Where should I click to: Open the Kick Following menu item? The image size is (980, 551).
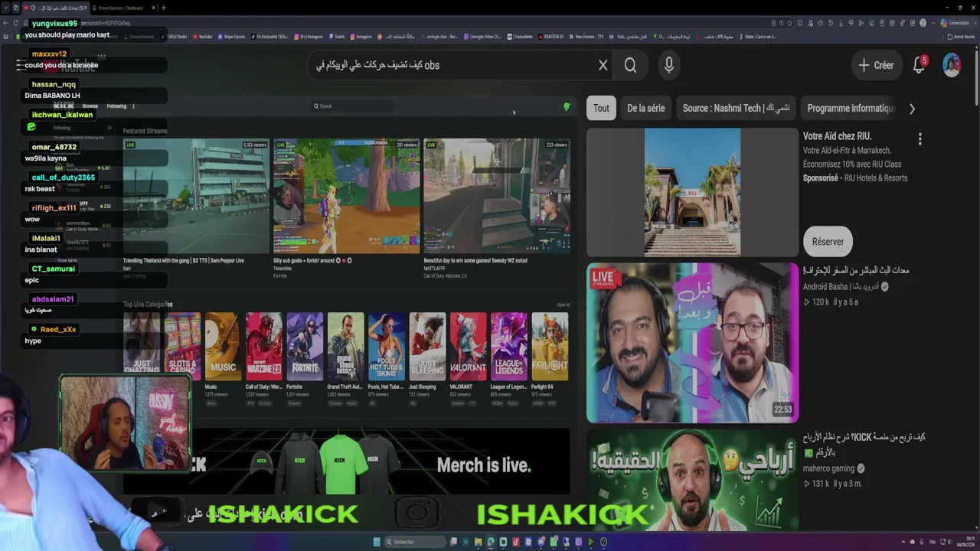[x=116, y=106]
